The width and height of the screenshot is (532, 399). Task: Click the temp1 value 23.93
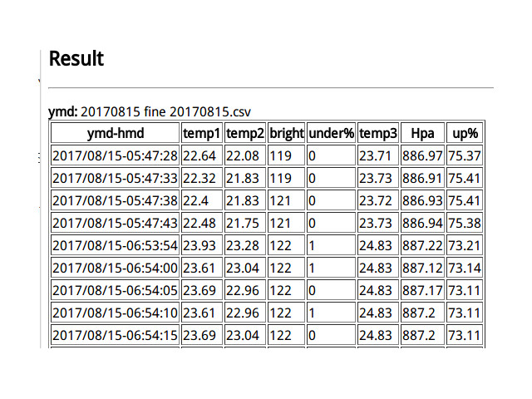[x=199, y=245]
